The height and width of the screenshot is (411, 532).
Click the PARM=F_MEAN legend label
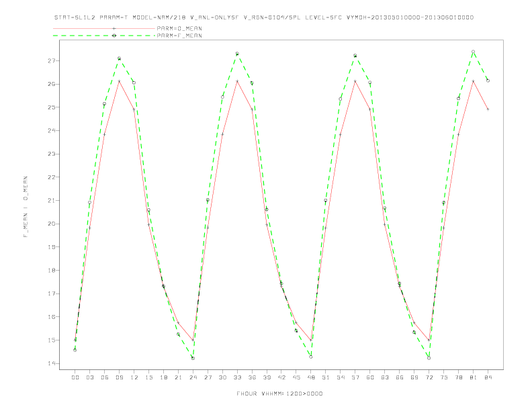point(179,36)
